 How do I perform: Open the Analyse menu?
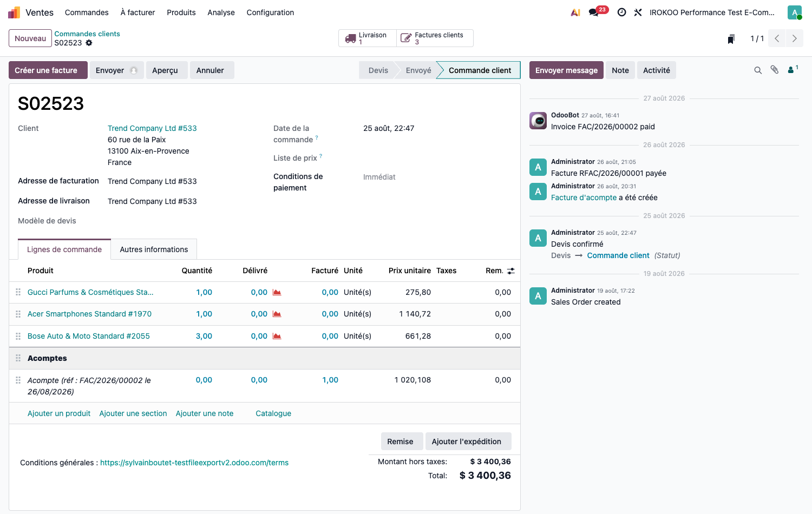click(221, 12)
